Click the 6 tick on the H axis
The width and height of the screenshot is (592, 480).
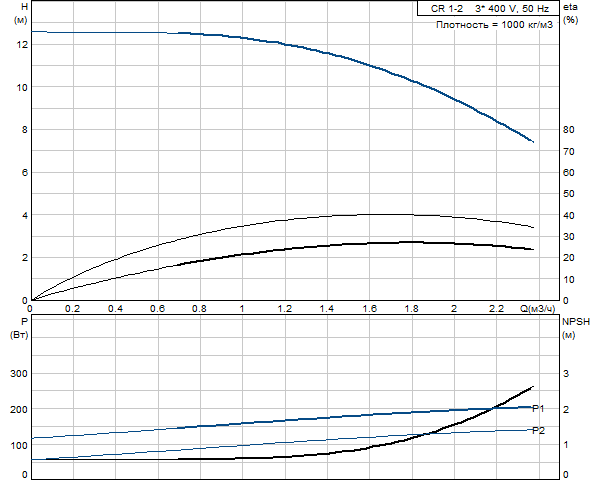click(x=25, y=173)
